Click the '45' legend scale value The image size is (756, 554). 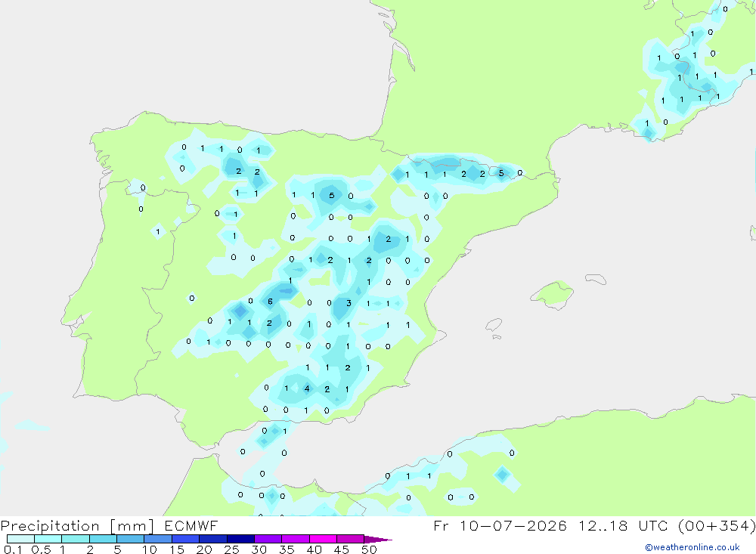342,549
